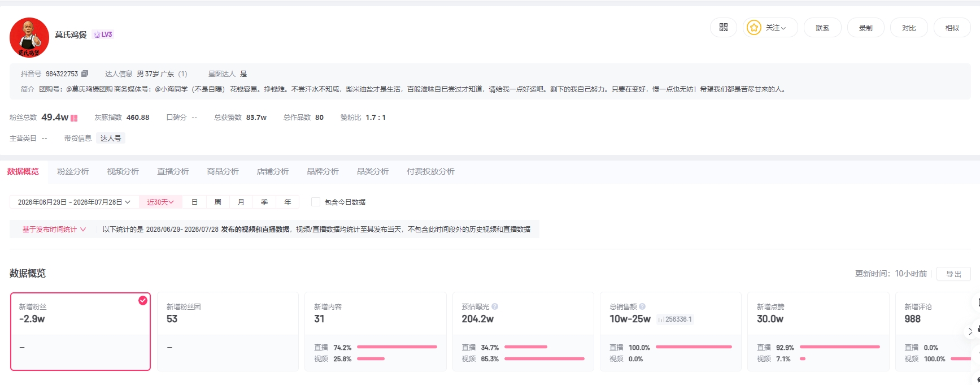This screenshot has height=385, width=980.
Task: Switch to the 视频分析 tab
Action: point(123,171)
